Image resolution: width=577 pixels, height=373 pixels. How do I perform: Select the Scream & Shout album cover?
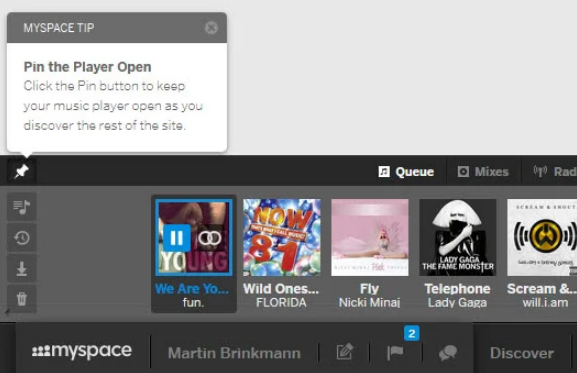(x=542, y=237)
